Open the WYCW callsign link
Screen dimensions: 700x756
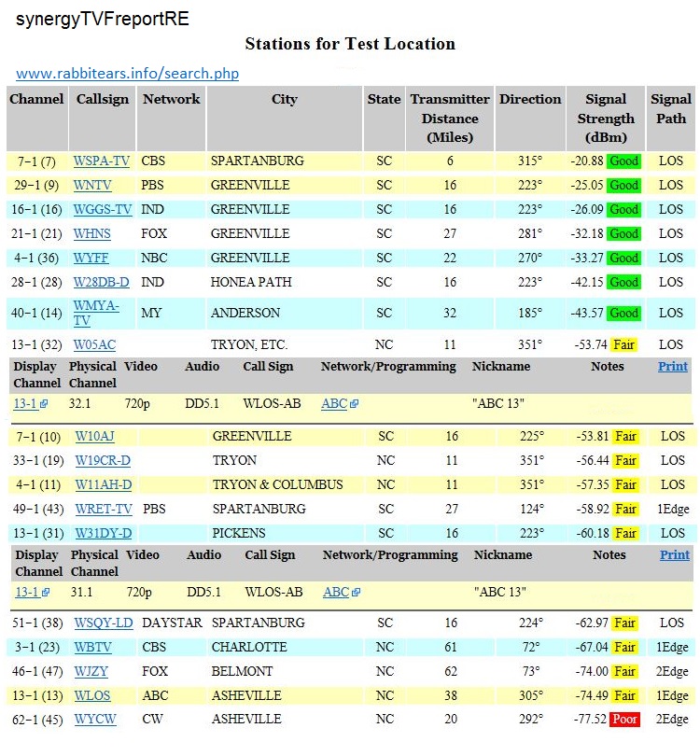(x=95, y=720)
